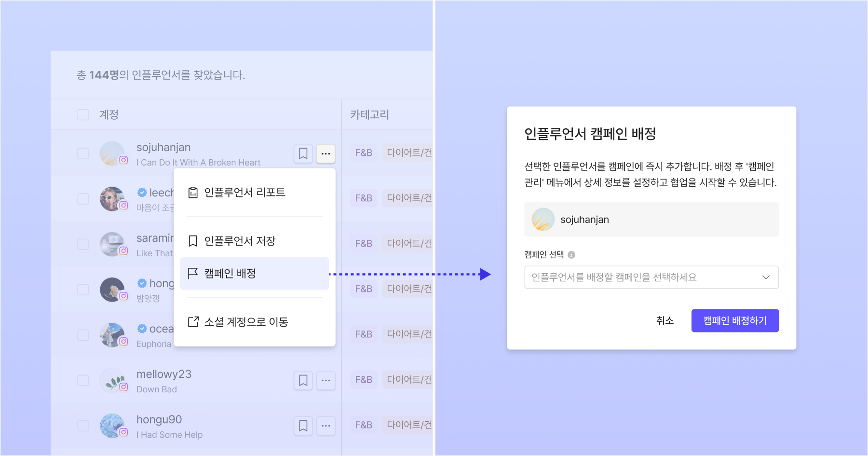Screen dimensions: 868x456
Task: Click the F&B tag in the mellowy23 row
Action: click(364, 380)
